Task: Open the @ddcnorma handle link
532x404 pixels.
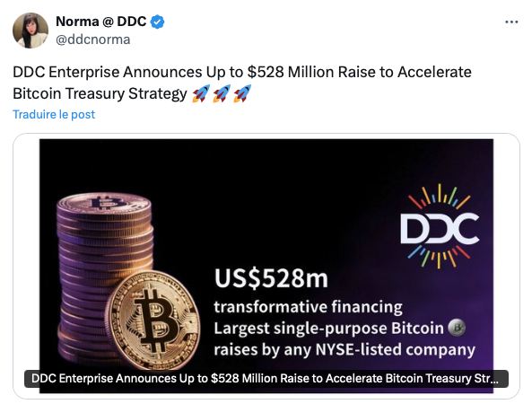Action: 92,40
